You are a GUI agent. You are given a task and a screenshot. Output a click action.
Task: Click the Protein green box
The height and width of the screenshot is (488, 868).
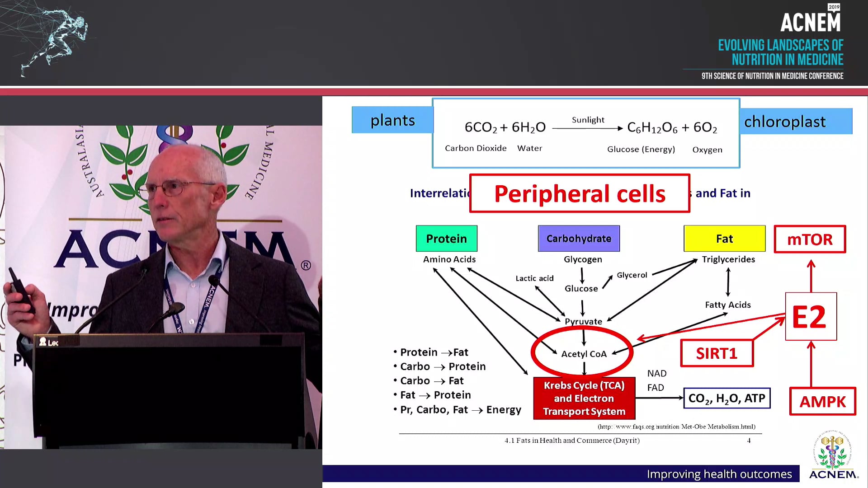pyautogui.click(x=446, y=238)
